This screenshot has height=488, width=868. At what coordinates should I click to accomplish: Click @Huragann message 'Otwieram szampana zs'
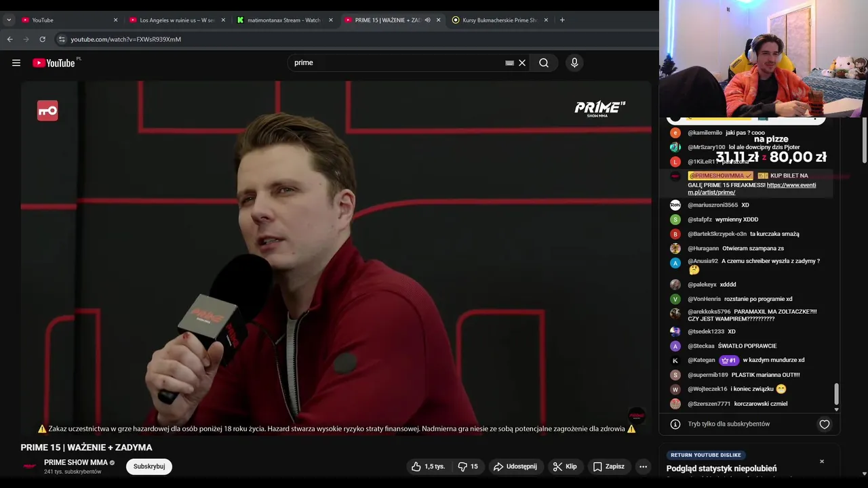tap(753, 249)
